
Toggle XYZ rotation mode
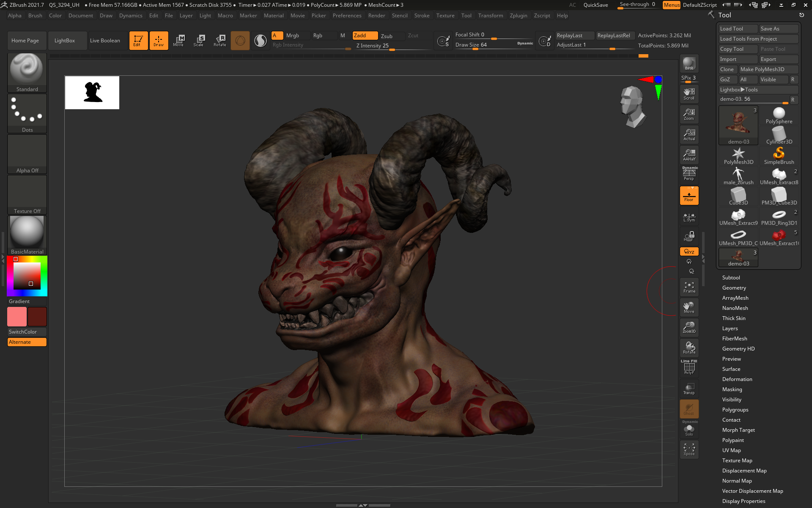(x=689, y=251)
